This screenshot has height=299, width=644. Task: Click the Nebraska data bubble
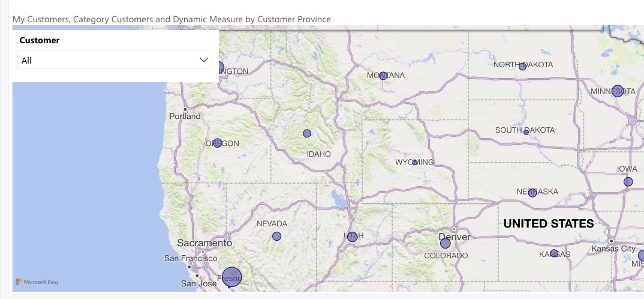tap(532, 193)
